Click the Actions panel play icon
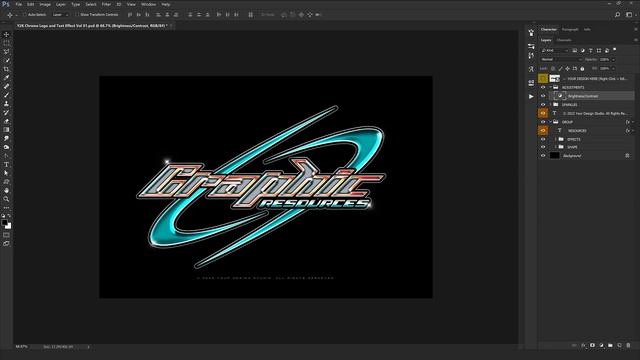 (531, 96)
